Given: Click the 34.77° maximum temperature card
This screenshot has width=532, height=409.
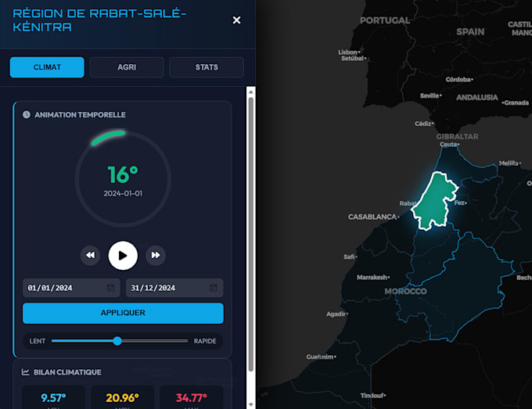Looking at the screenshot, I should tap(192, 397).
